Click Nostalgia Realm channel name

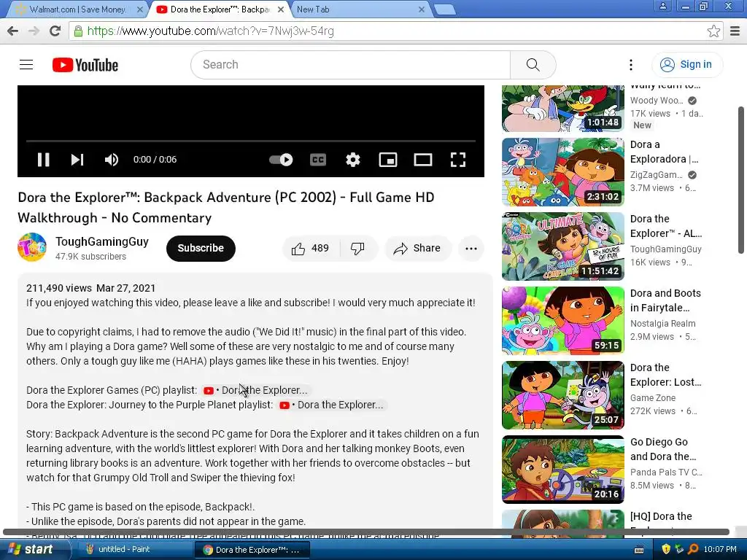[x=662, y=323]
